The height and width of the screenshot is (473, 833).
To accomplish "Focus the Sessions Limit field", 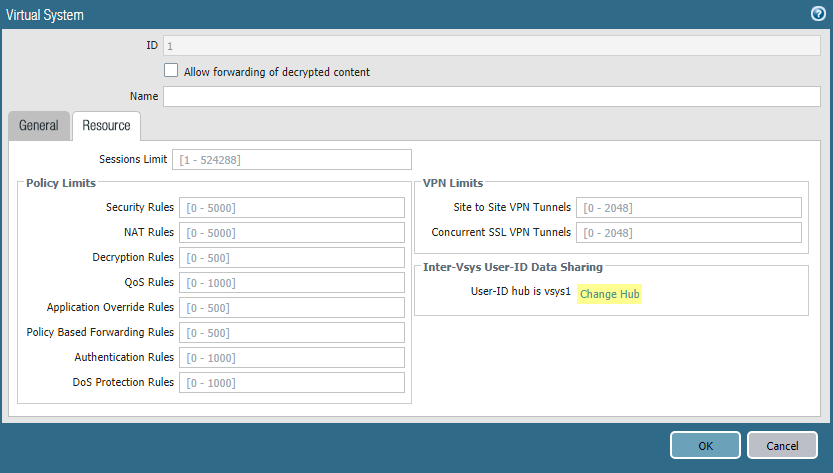I will click(x=292, y=159).
